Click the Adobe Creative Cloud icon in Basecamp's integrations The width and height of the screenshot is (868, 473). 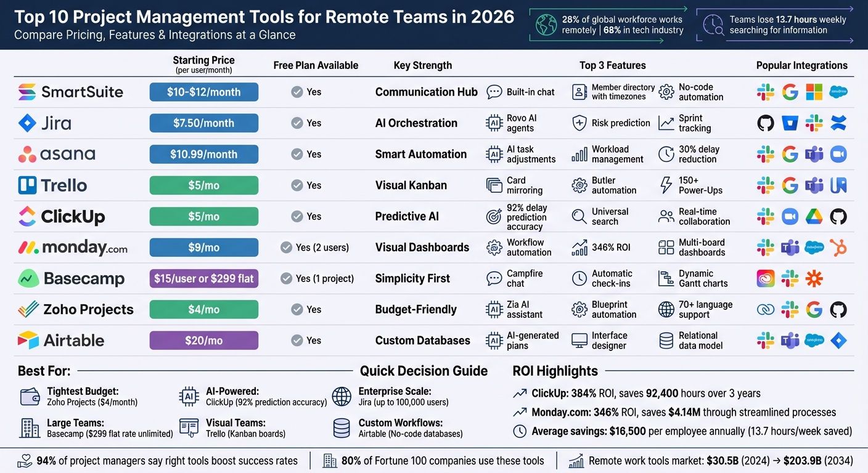766,278
